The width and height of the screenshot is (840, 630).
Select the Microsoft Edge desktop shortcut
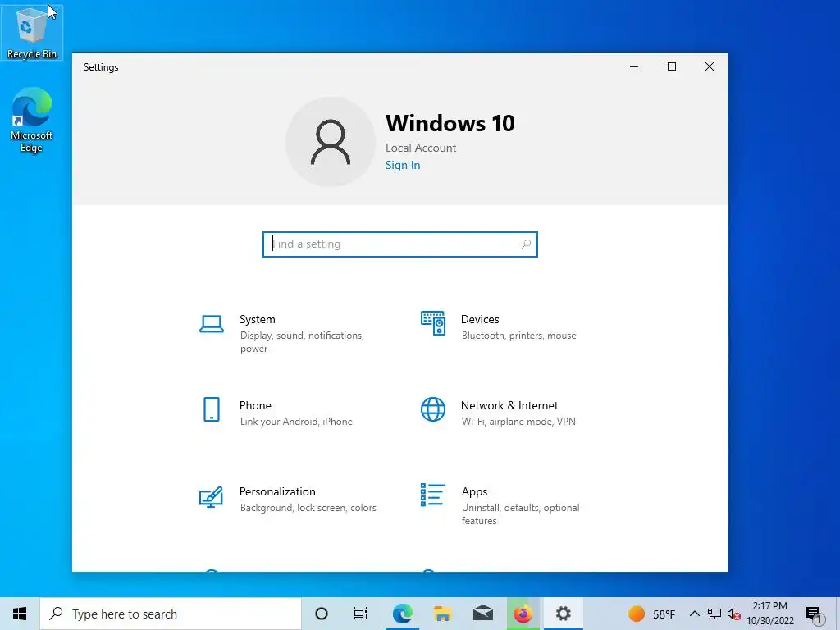coord(32,120)
